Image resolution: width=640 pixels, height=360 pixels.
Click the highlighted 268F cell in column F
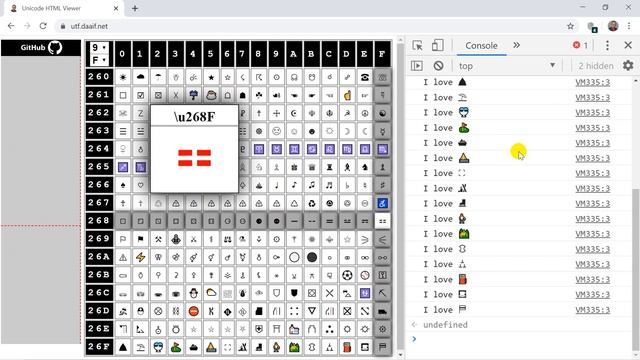pyautogui.click(x=382, y=221)
